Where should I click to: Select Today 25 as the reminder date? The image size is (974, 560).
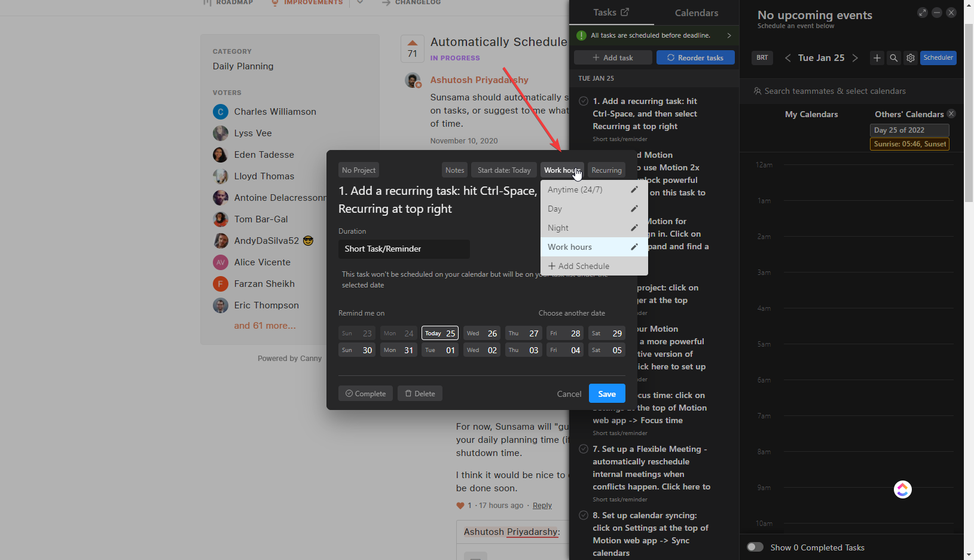440,333
